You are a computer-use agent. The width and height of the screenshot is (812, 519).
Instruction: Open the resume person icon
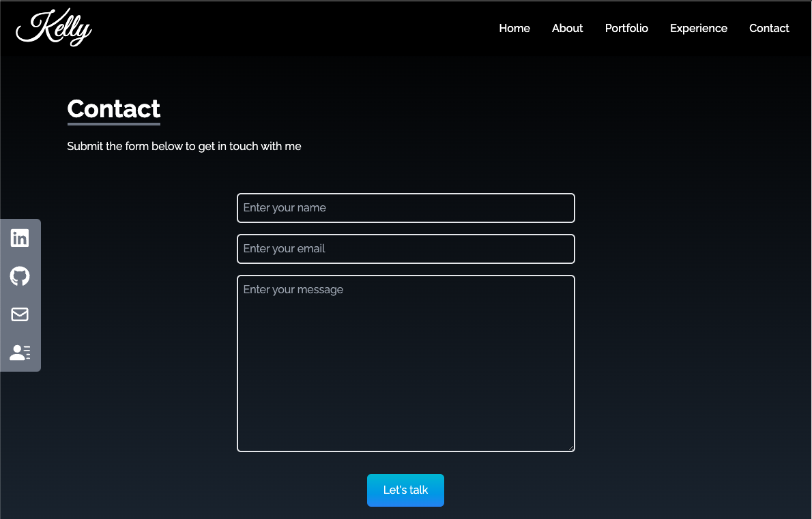coord(20,353)
